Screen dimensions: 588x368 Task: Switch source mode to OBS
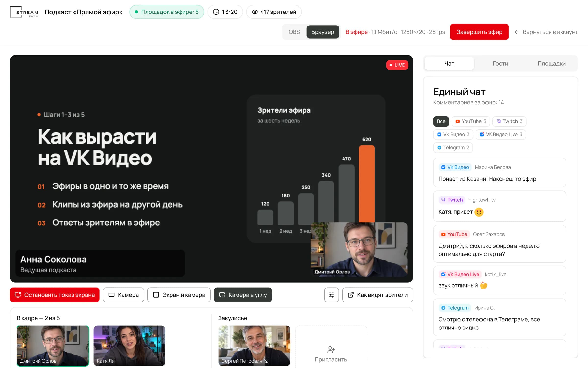click(294, 32)
